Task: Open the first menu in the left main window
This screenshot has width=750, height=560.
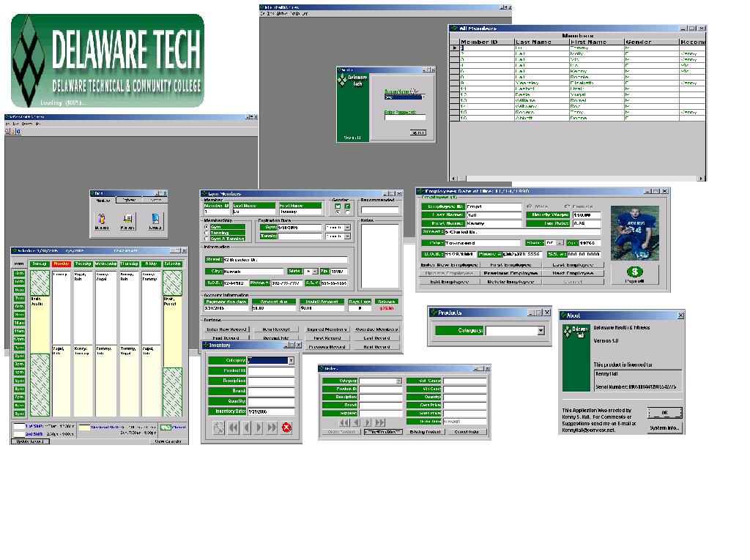Action: click(7, 124)
